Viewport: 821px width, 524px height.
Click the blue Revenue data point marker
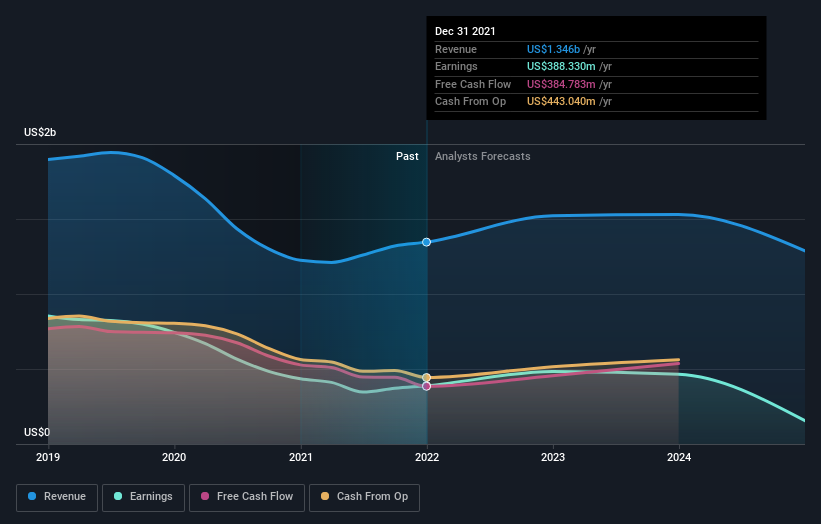click(427, 242)
